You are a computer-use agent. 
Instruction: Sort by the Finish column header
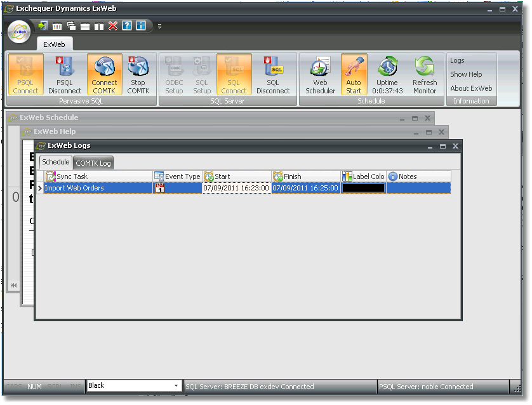pos(306,176)
